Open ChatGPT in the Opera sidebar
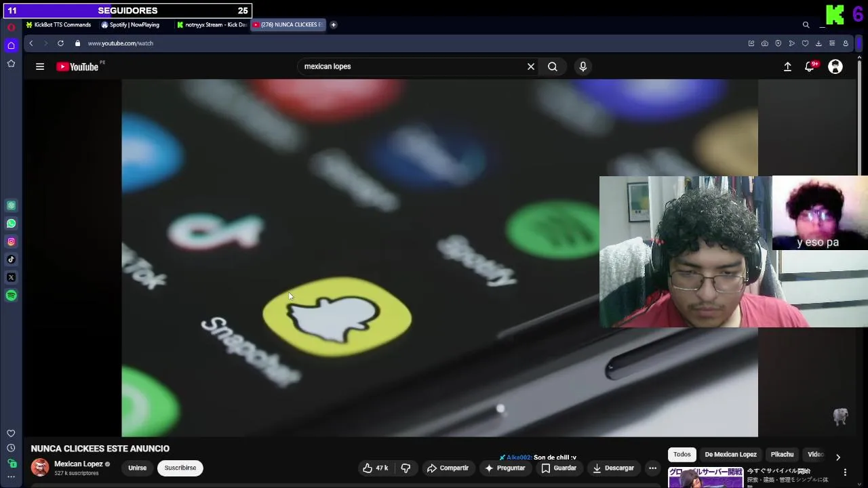 point(12,205)
